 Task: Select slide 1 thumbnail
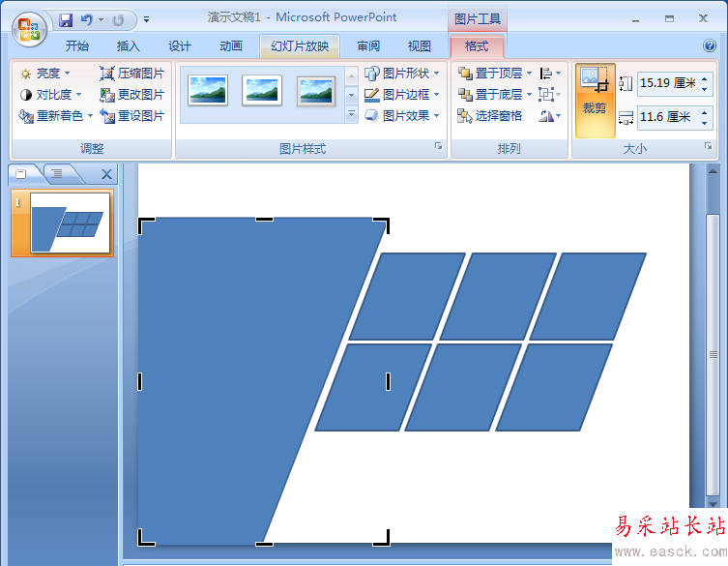point(70,223)
